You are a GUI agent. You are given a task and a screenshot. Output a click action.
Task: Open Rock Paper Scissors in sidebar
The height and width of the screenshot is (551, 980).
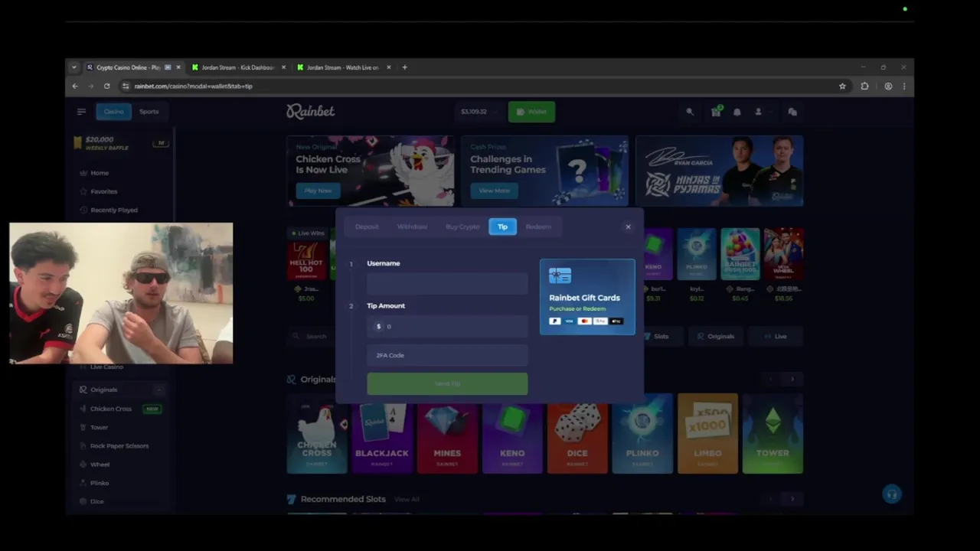119,446
